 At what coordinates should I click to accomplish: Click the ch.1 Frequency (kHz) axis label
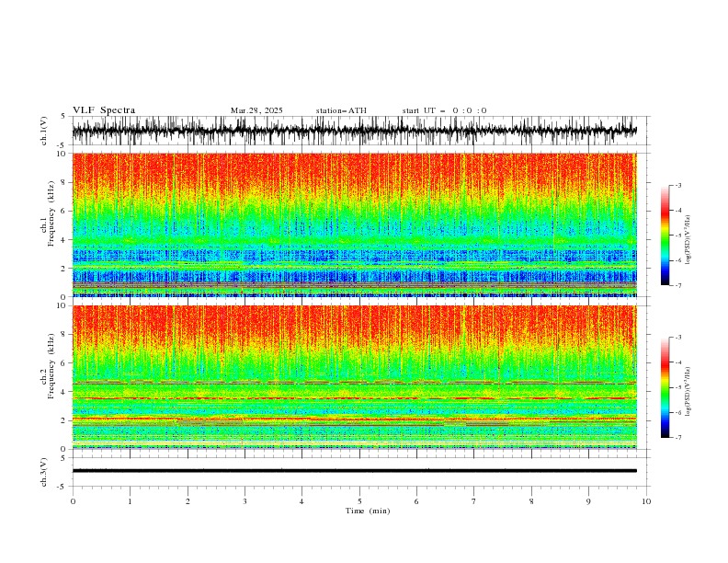[48, 214]
